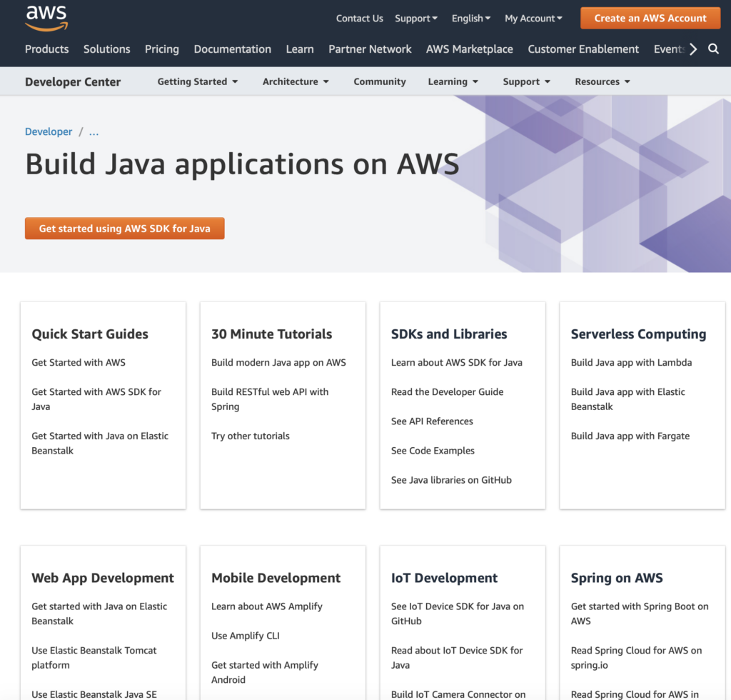Click the Developer breadcrumb link

[x=49, y=131]
